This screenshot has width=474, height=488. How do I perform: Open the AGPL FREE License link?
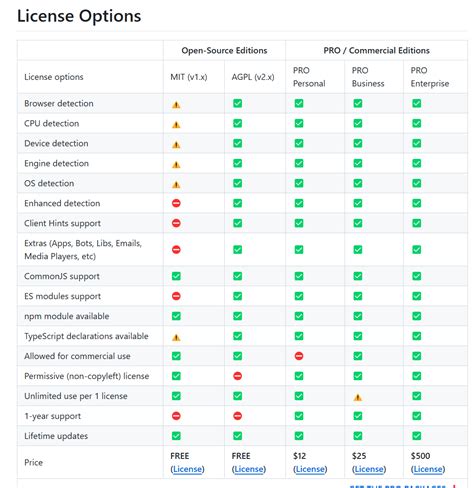pos(249,469)
